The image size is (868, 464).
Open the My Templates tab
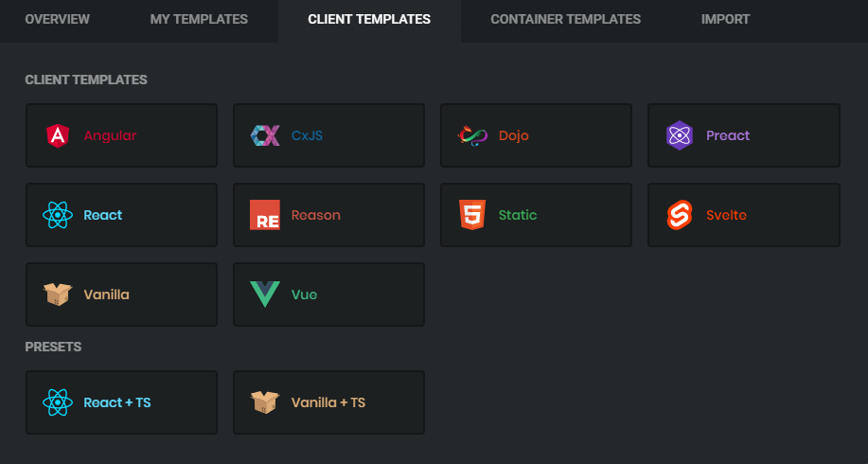pos(199,19)
